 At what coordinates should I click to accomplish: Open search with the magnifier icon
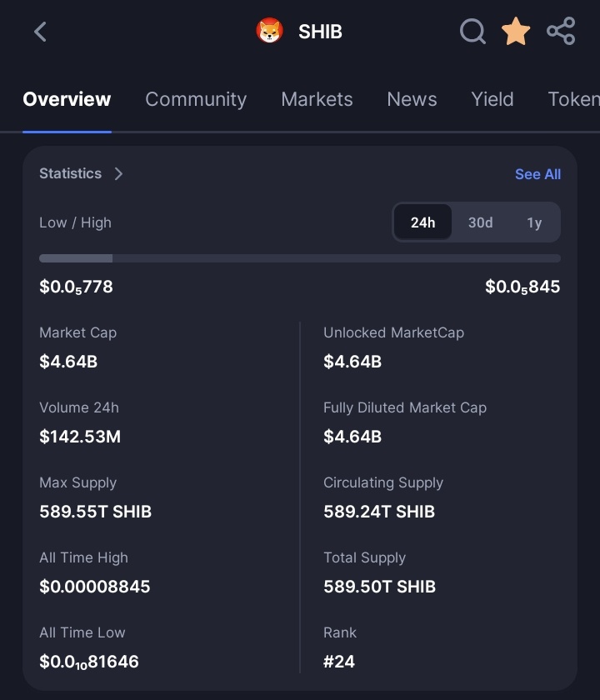(x=472, y=32)
